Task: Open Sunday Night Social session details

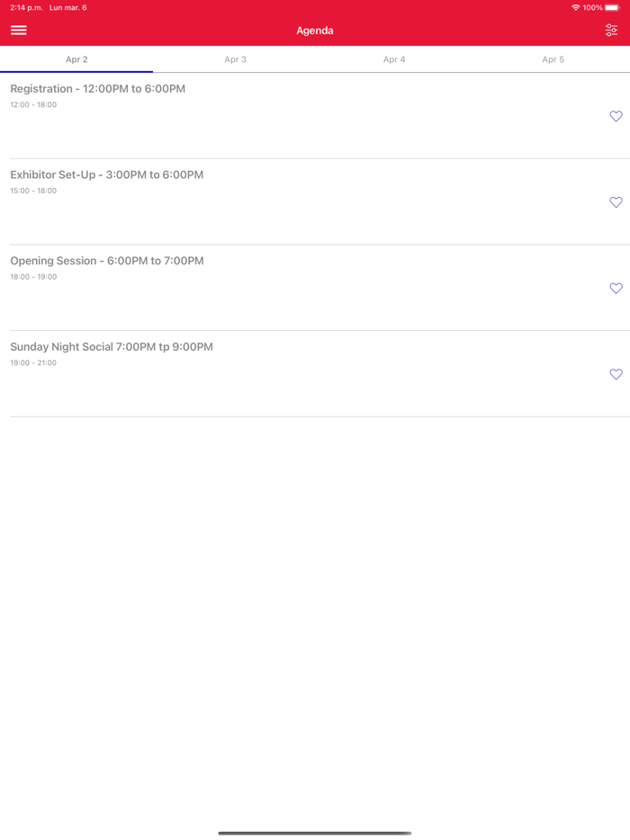Action: click(x=112, y=346)
